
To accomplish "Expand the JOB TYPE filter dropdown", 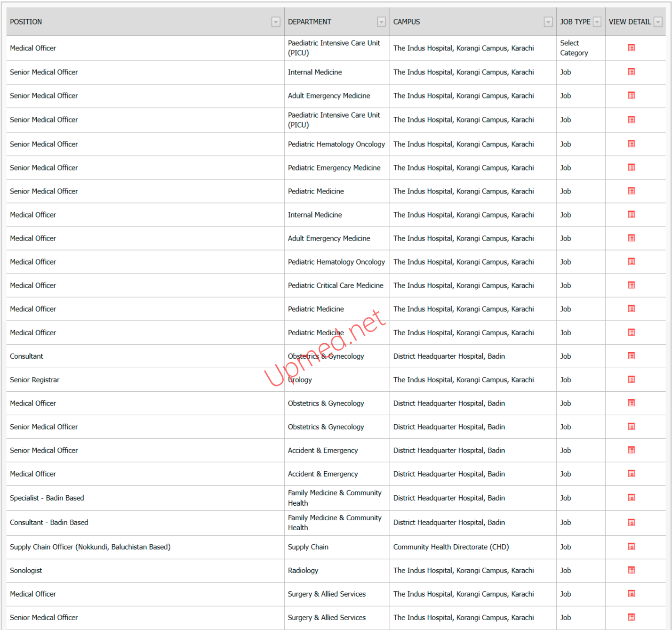I will [597, 22].
